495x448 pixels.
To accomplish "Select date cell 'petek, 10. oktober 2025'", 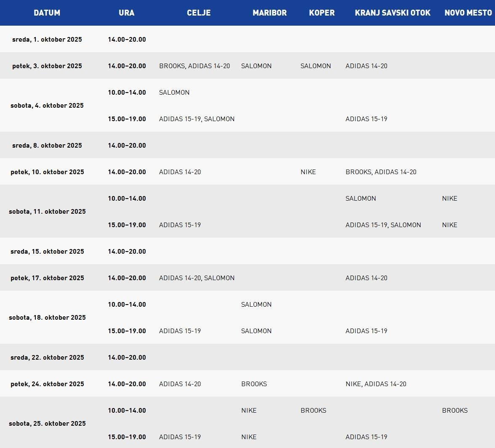I will [47, 172].
